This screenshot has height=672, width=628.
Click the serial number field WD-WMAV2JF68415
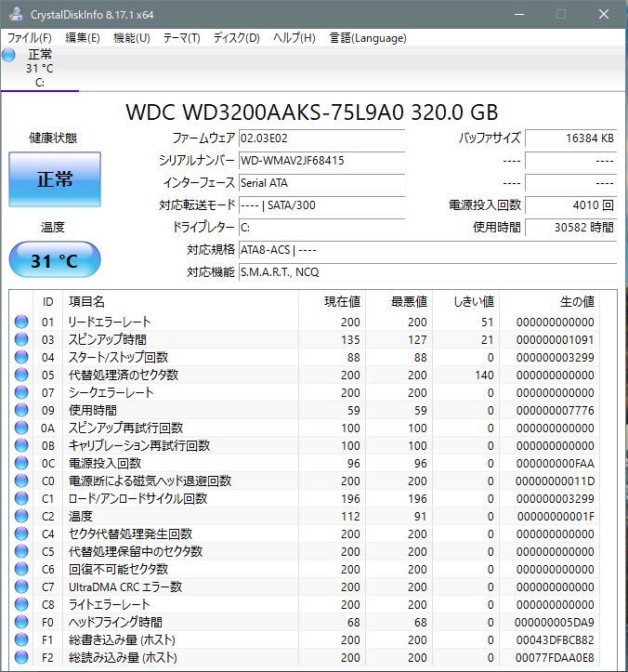[x=321, y=161]
